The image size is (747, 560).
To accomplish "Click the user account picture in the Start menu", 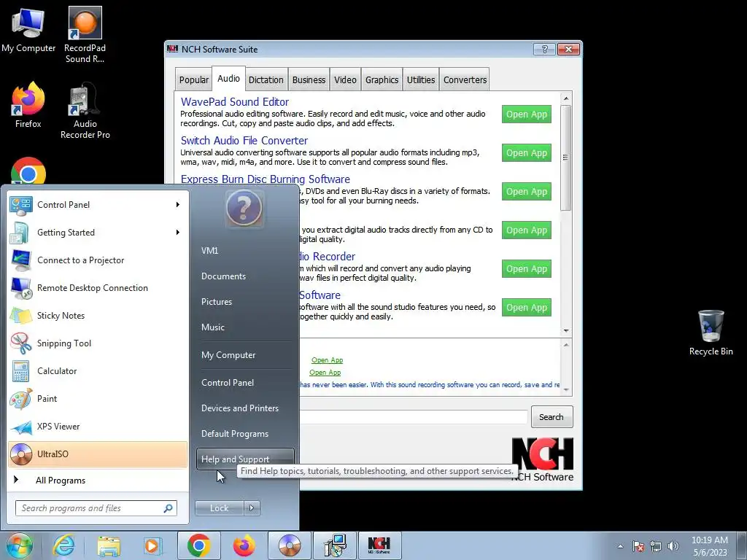I will coord(244,208).
